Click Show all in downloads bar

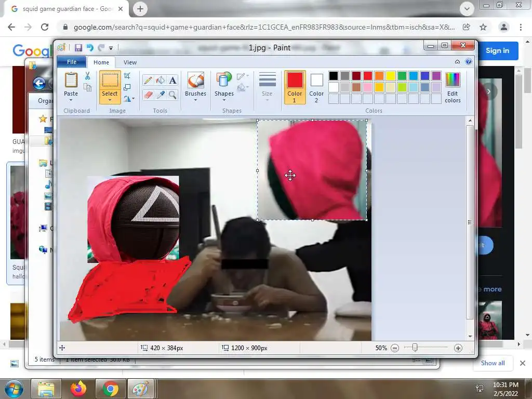pyautogui.click(x=493, y=363)
